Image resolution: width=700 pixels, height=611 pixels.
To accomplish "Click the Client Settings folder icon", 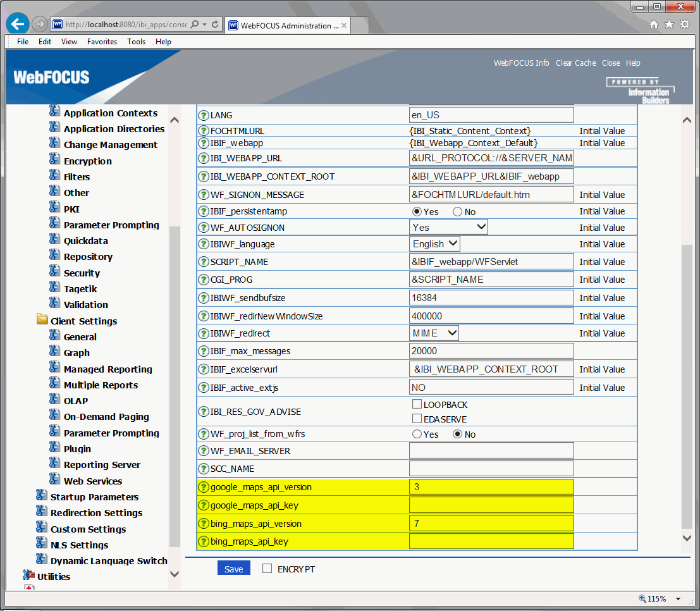I will click(x=42, y=319).
